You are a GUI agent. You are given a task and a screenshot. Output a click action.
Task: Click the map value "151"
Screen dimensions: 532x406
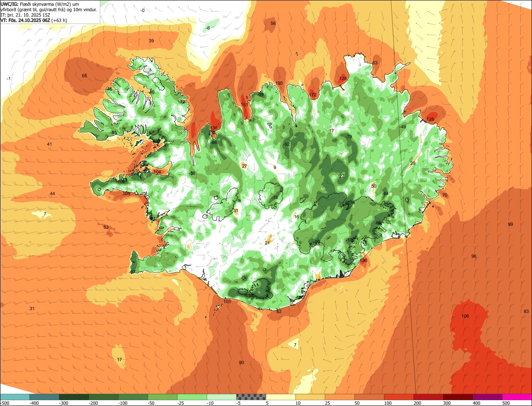[x=244, y=105]
